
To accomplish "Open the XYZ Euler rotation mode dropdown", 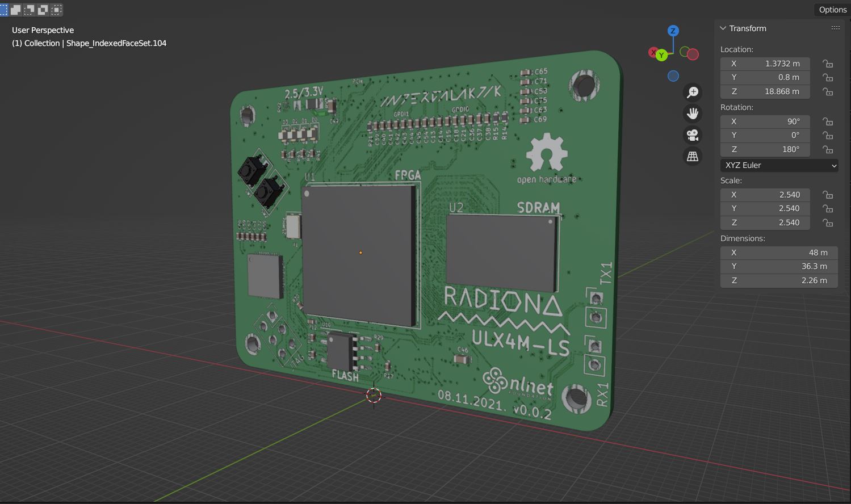I will [x=778, y=165].
